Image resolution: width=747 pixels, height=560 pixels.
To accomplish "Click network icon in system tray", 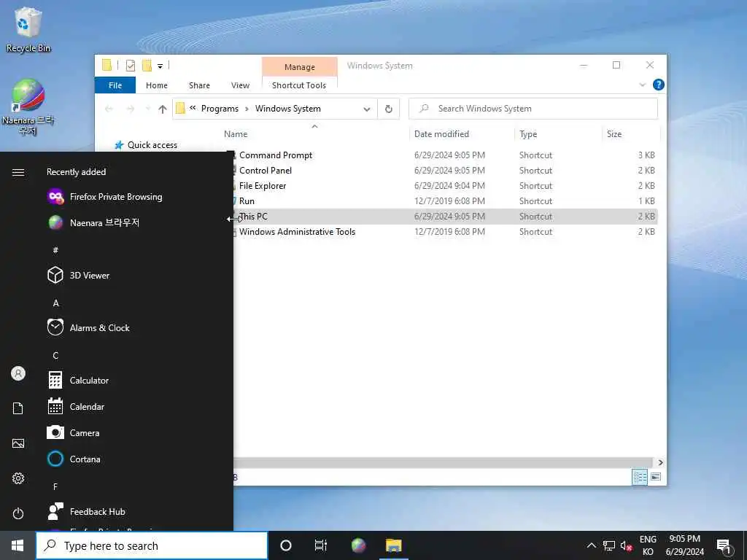I will pyautogui.click(x=608, y=545).
